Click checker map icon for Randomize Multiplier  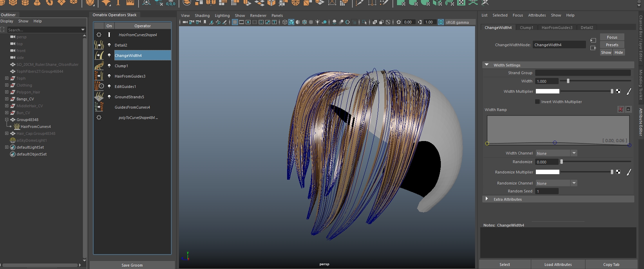coord(618,172)
